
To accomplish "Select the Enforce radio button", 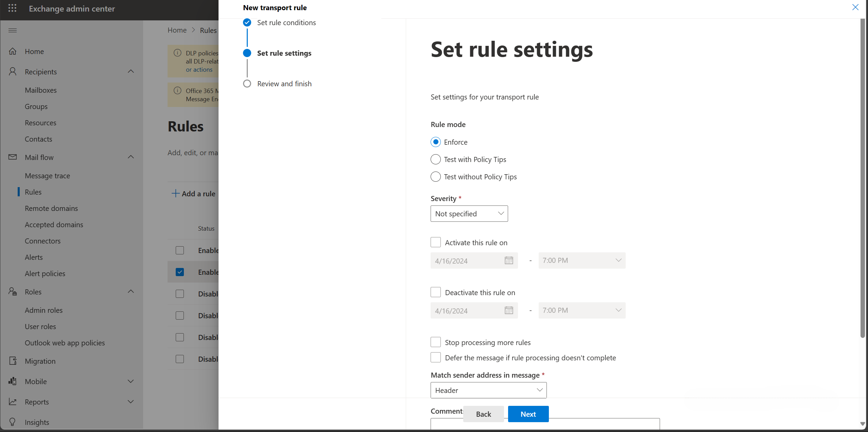I will (x=436, y=142).
